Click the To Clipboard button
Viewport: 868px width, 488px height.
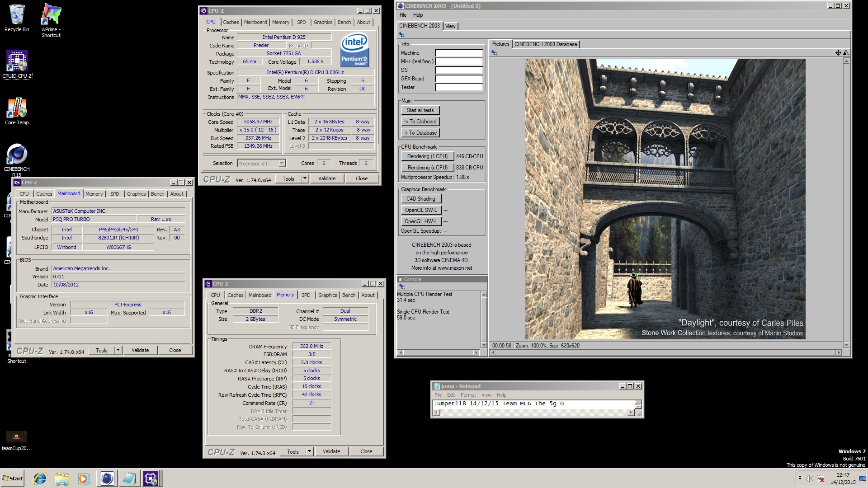420,122
